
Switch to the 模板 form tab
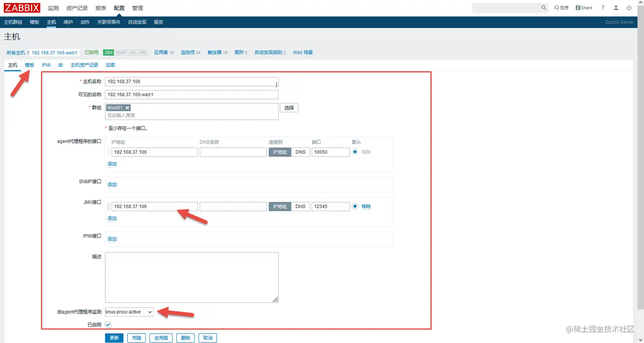click(29, 65)
